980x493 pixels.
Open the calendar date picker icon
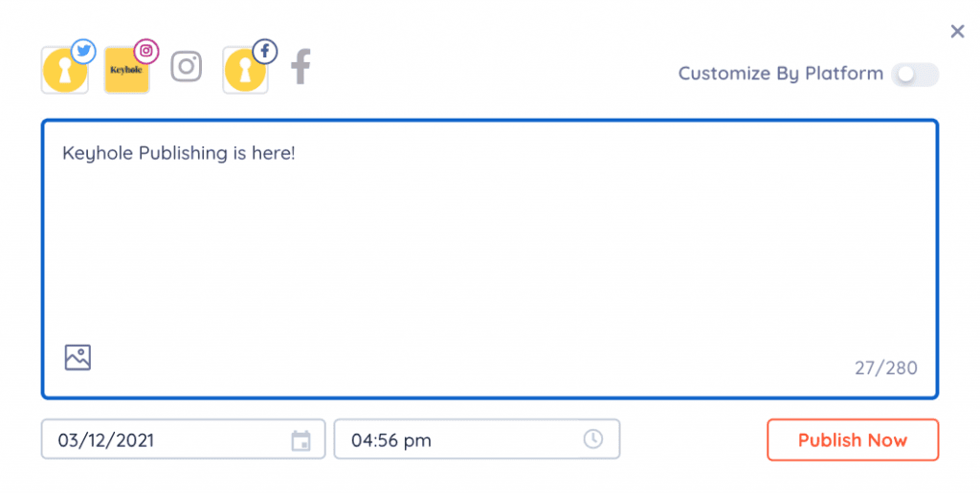301,440
